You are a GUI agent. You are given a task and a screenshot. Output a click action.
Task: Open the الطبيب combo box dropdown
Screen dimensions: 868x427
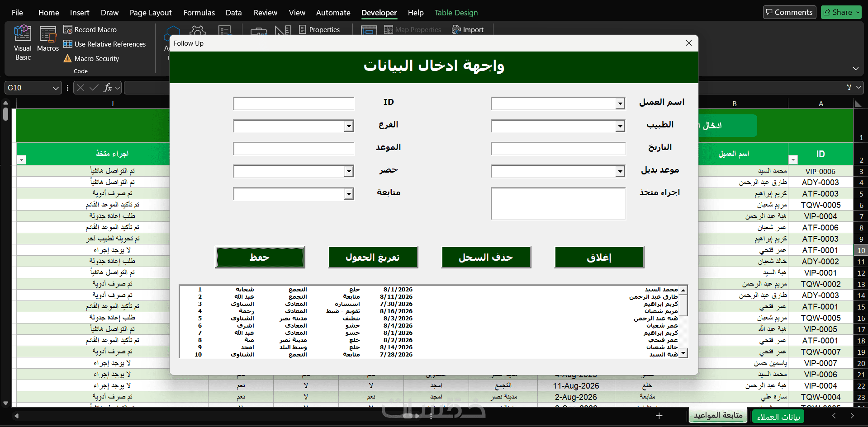pos(620,126)
